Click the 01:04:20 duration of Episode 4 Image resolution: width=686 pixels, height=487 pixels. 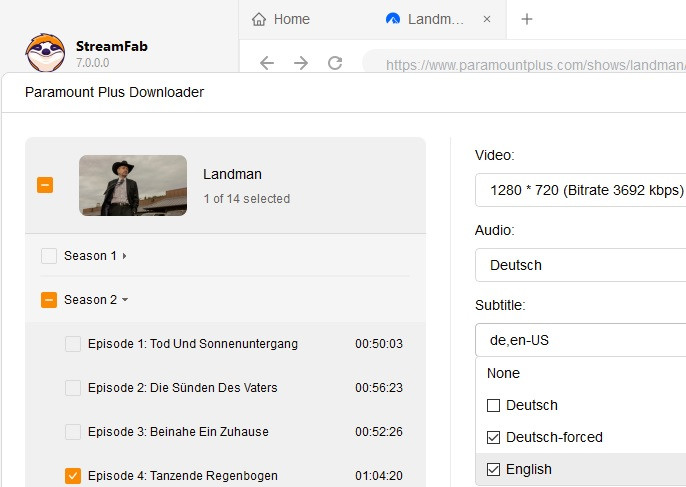coord(379,476)
